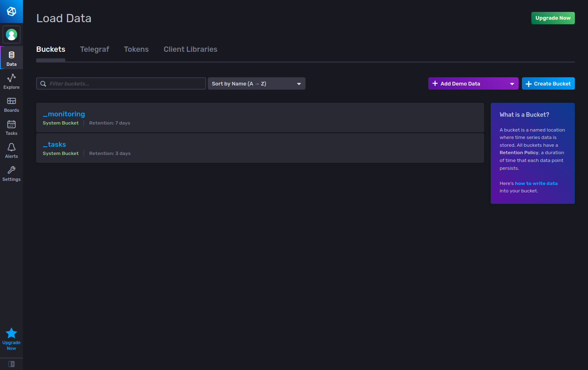
Task: Open the Settings section
Action: [11, 173]
